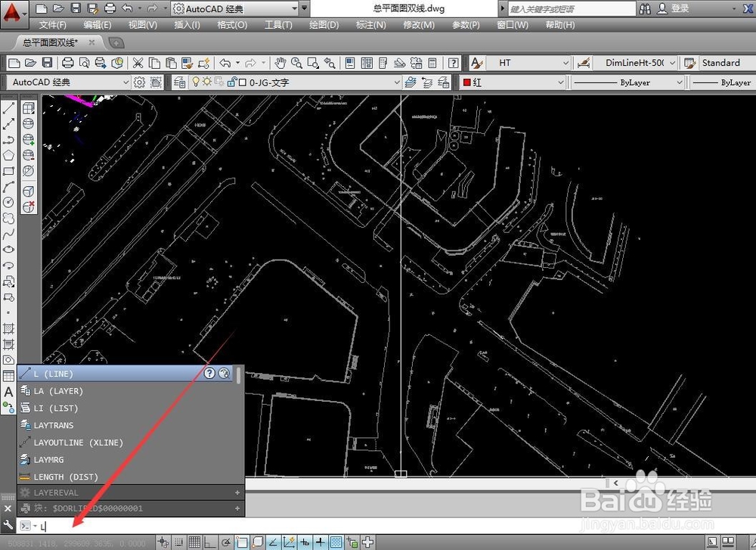Image resolution: width=756 pixels, height=550 pixels.
Task: Select the Ellipse draw tool
Action: coord(8,250)
